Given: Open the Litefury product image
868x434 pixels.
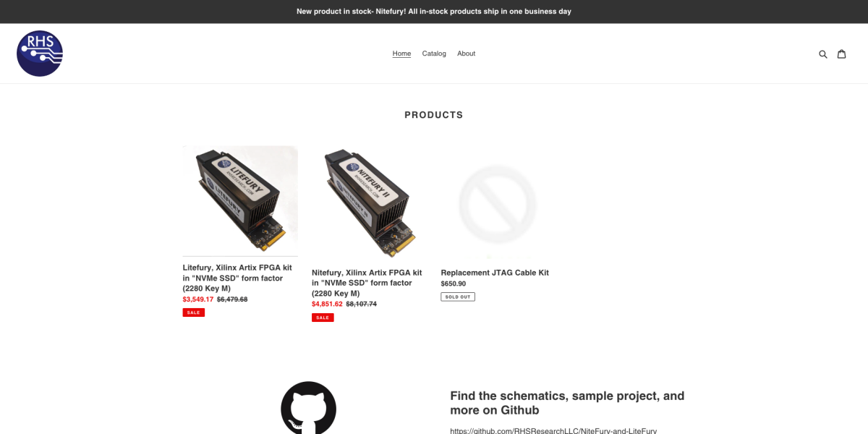Looking at the screenshot, I should coord(240,200).
